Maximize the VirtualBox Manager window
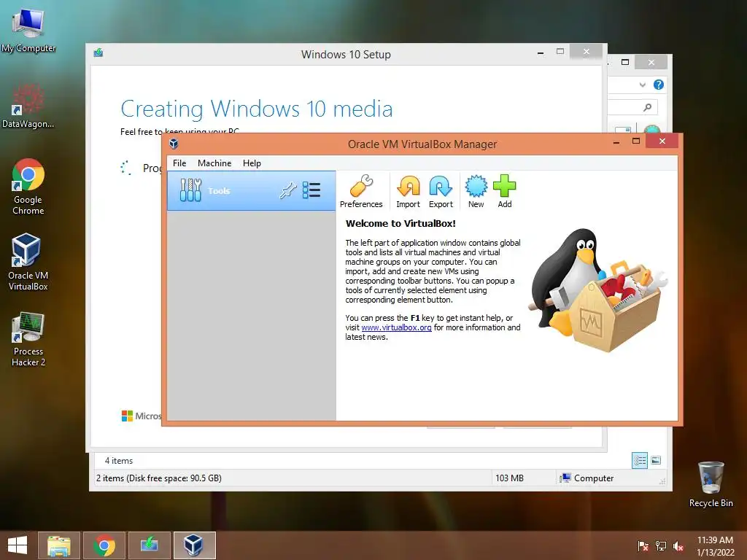 pos(636,141)
